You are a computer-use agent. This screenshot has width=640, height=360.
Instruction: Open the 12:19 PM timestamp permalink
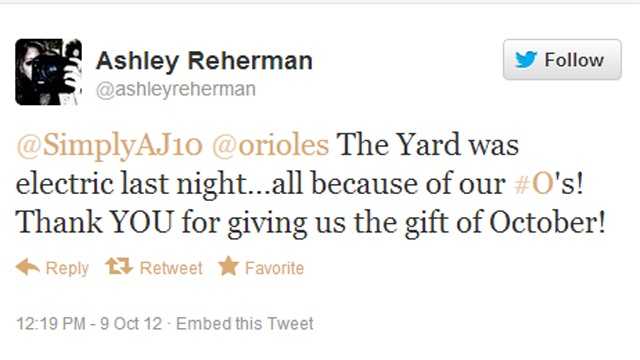51,324
